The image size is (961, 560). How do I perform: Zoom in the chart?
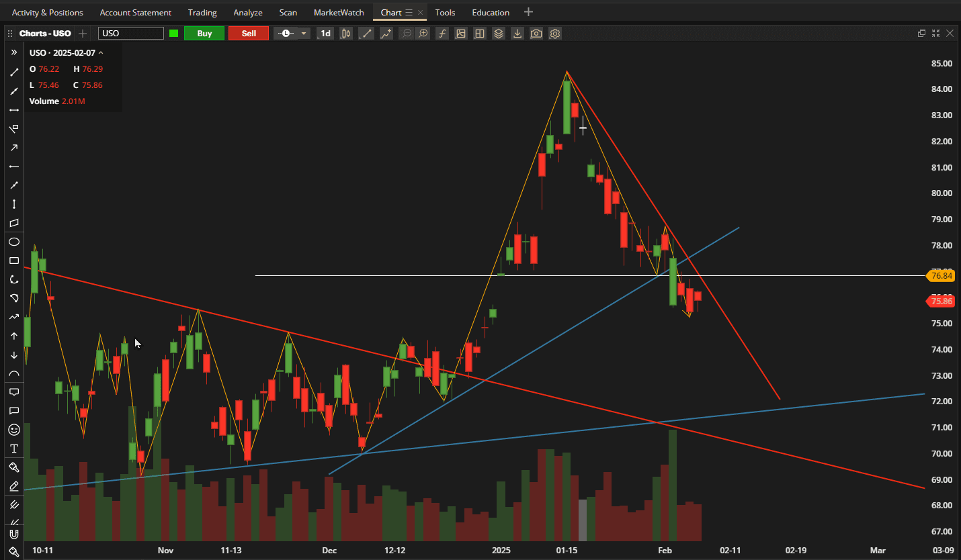(423, 33)
